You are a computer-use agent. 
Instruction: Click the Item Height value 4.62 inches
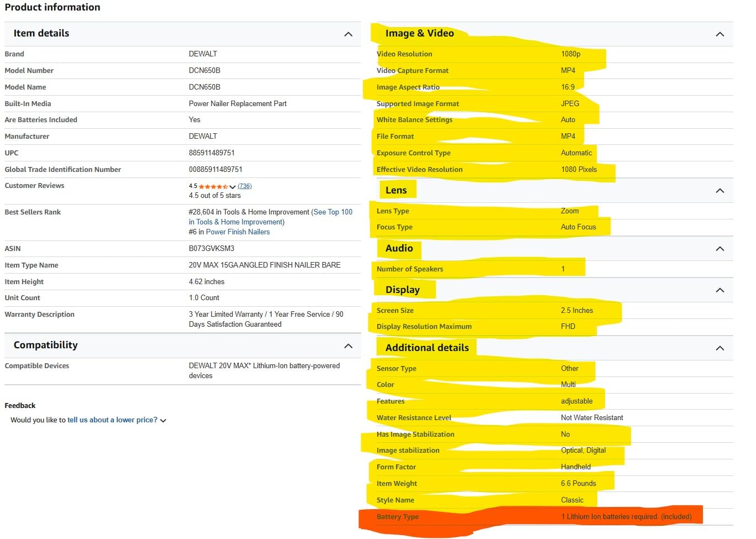pos(206,282)
